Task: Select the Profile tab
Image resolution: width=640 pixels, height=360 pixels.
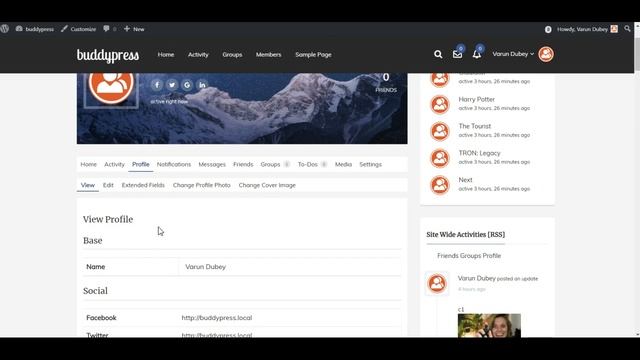Action: click(140, 164)
